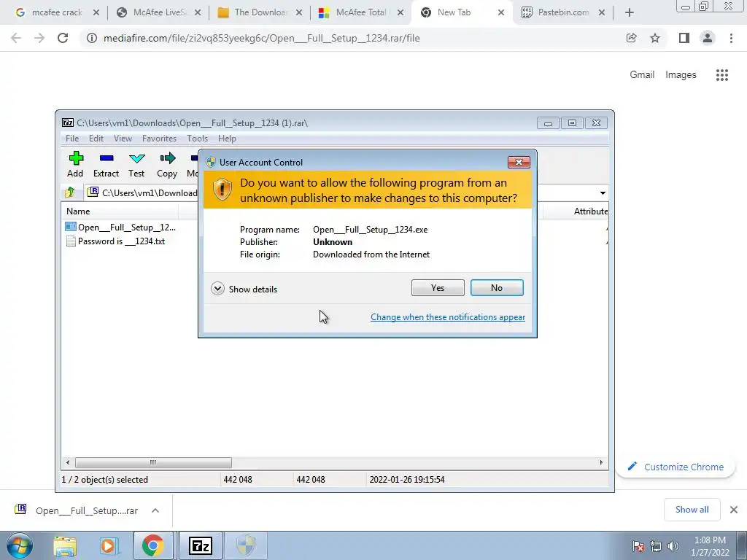
Task: Open the Edit menu in 7-Zip
Action: tap(96, 139)
